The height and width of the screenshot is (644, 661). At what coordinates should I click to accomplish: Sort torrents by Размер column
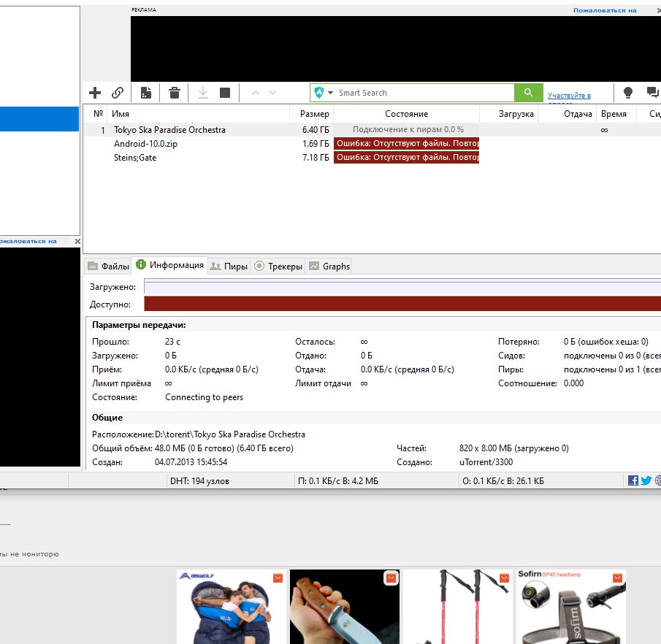point(315,114)
